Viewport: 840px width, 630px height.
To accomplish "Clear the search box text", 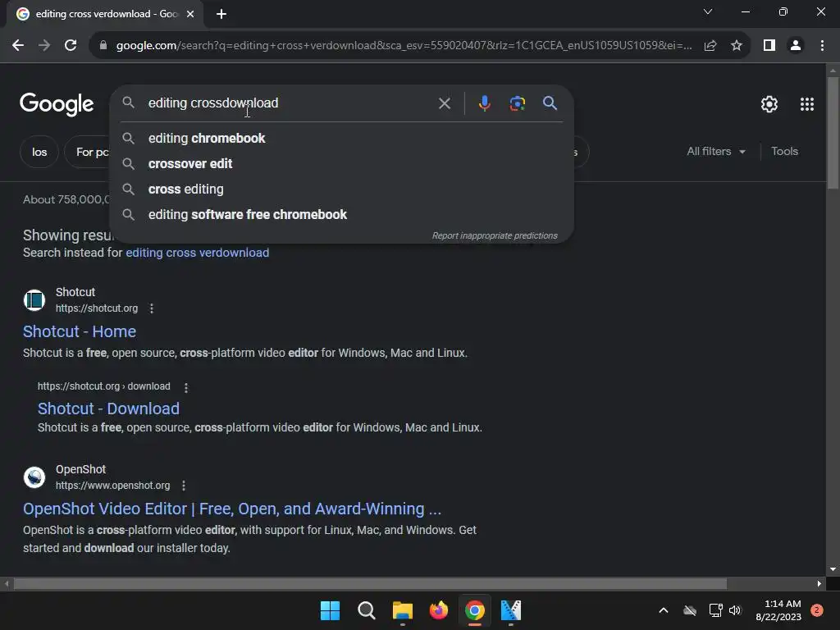I will coord(444,103).
